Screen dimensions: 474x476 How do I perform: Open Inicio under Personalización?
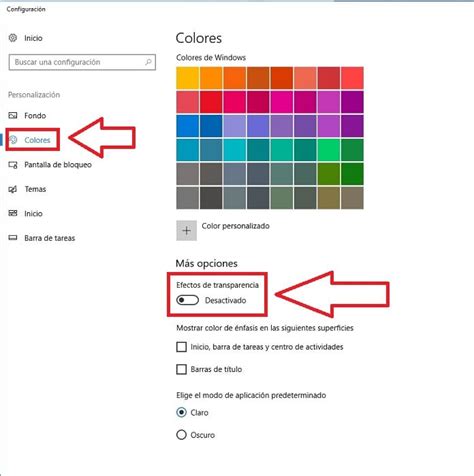(x=33, y=214)
